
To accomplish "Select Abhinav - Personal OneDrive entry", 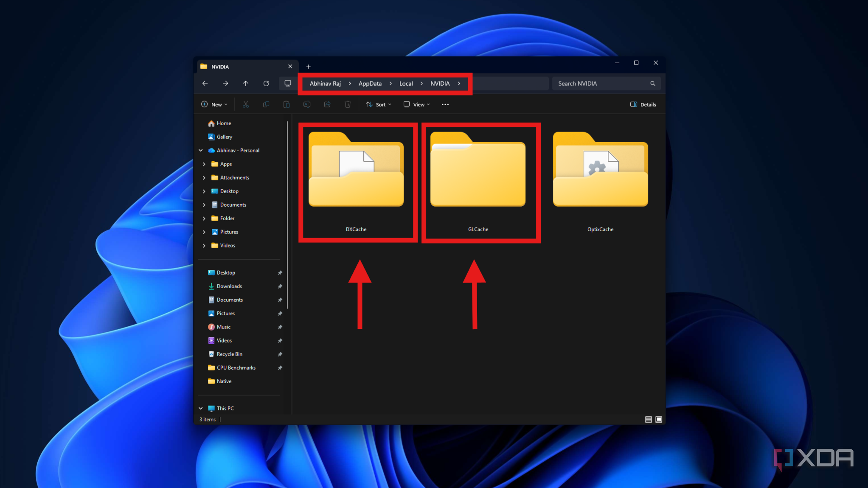I will click(x=233, y=151).
